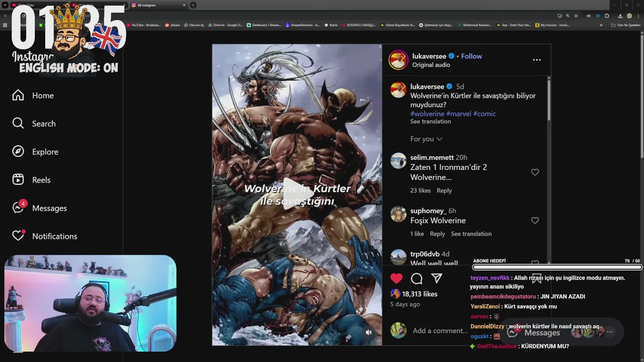Open the Original audio link
This screenshot has height=362, width=644.
click(x=431, y=65)
